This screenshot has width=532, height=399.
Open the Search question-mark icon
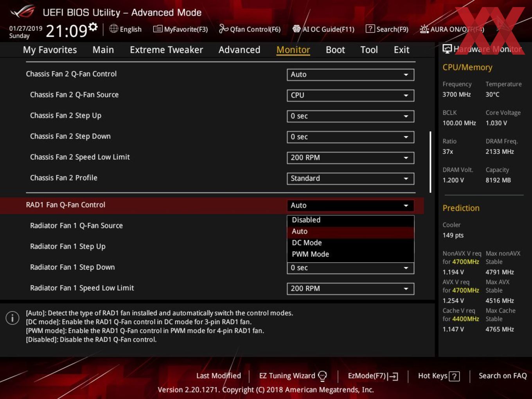click(370, 29)
